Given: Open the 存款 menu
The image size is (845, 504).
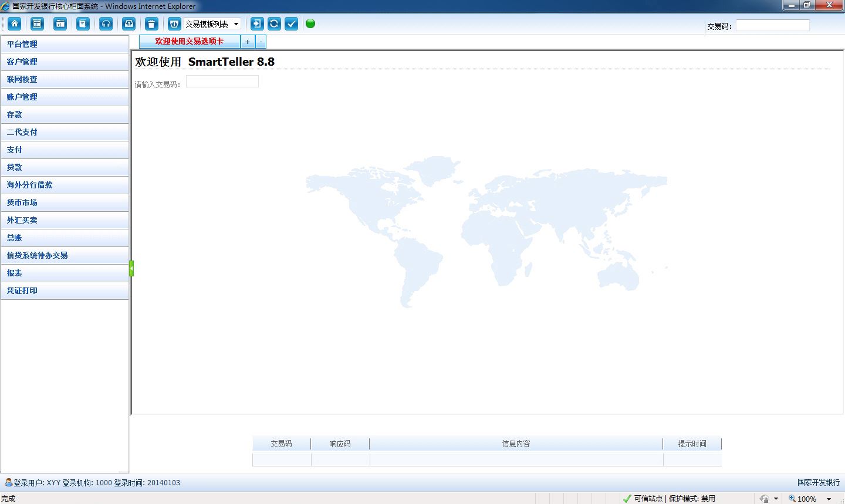Looking at the screenshot, I should tap(65, 114).
